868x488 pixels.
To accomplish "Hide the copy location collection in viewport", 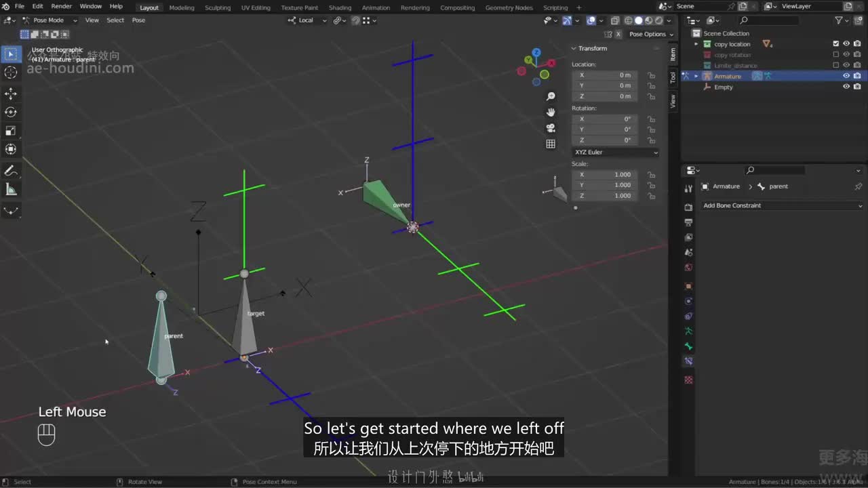I will [x=846, y=44].
